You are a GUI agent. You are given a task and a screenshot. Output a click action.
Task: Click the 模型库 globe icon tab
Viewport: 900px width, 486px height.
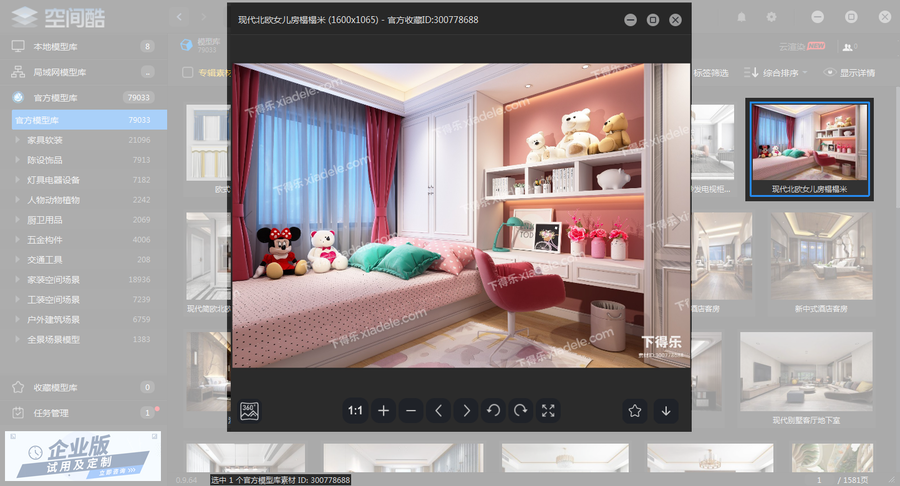click(187, 45)
